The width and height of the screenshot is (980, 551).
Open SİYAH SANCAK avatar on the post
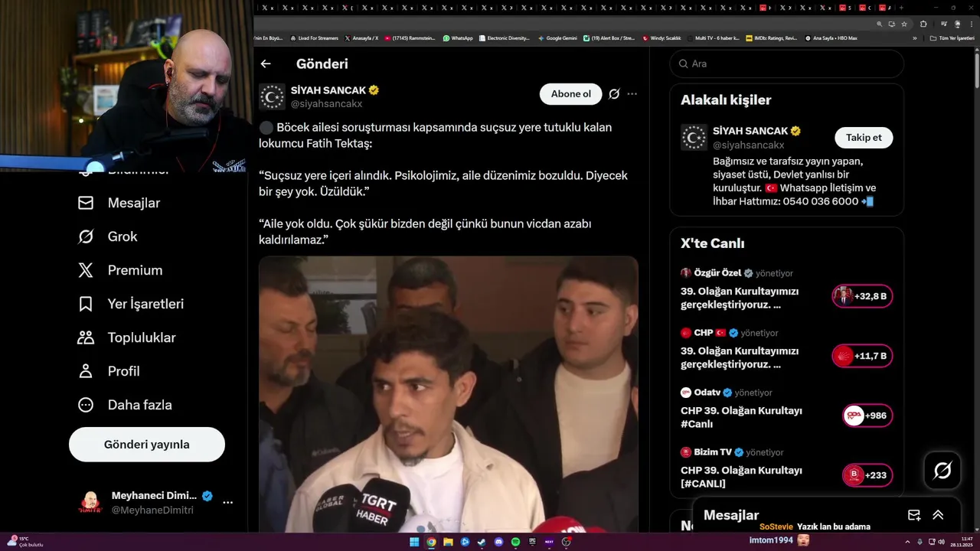click(272, 96)
